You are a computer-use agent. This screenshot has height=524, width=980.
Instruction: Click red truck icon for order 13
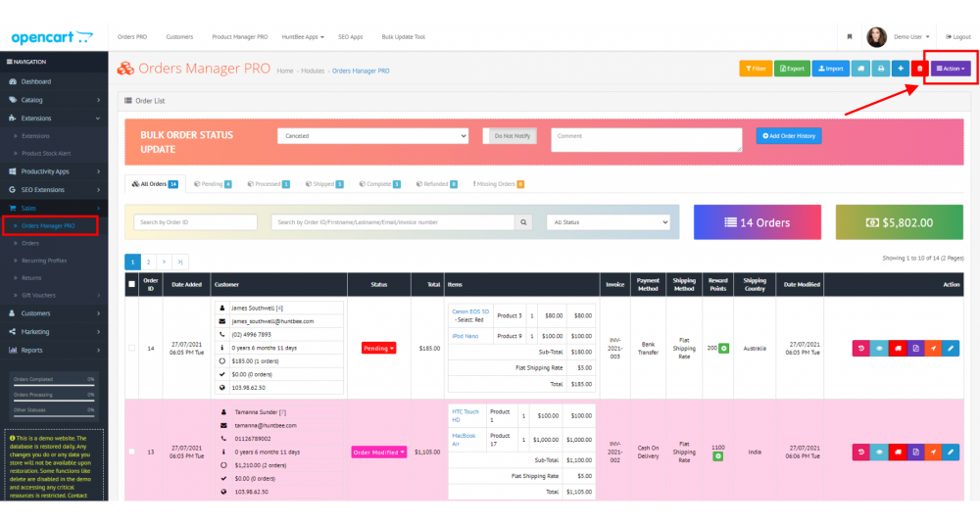tap(898, 453)
